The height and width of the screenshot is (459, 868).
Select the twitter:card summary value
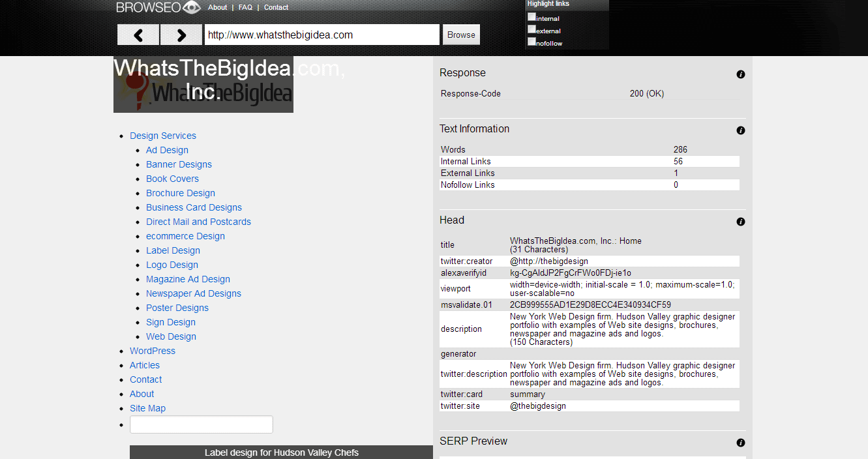(x=528, y=394)
